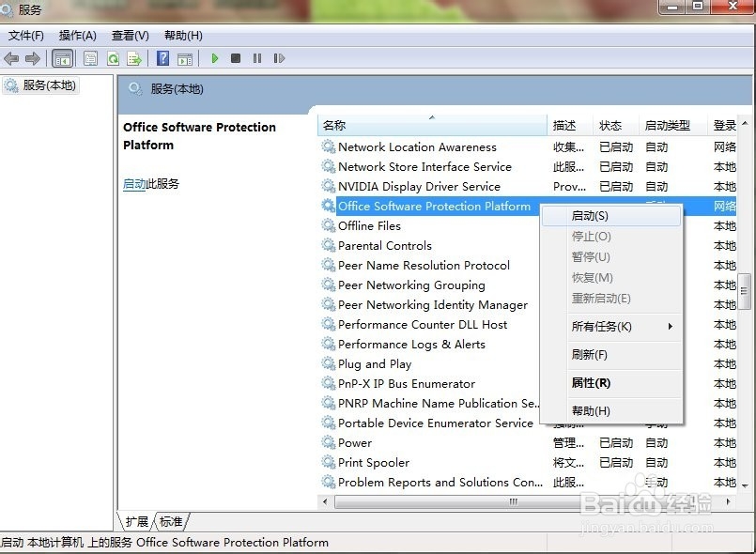The image size is (756, 554).
Task: Click 收集... description of Network Location Awareness
Action: [x=568, y=146]
